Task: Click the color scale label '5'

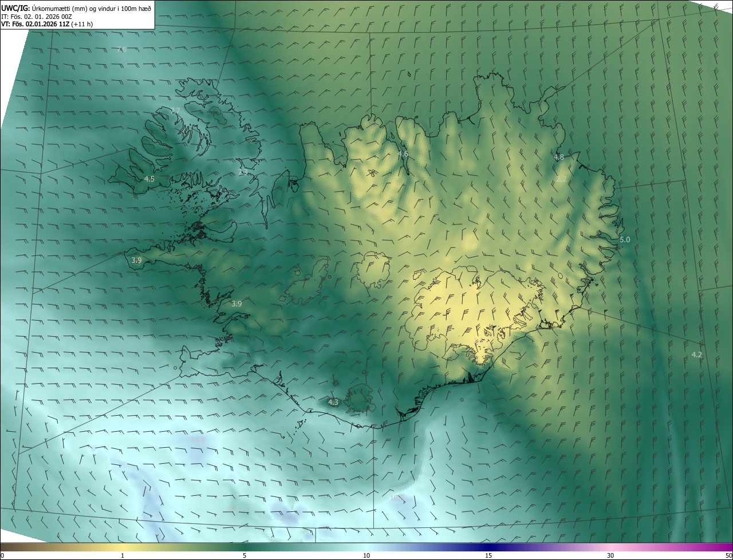Action: coord(245,555)
